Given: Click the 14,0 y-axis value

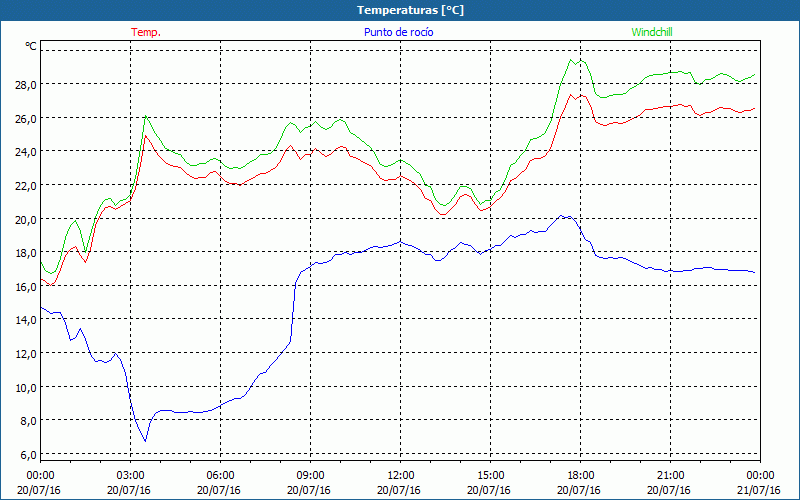Looking at the screenshot, I should coord(26,320).
